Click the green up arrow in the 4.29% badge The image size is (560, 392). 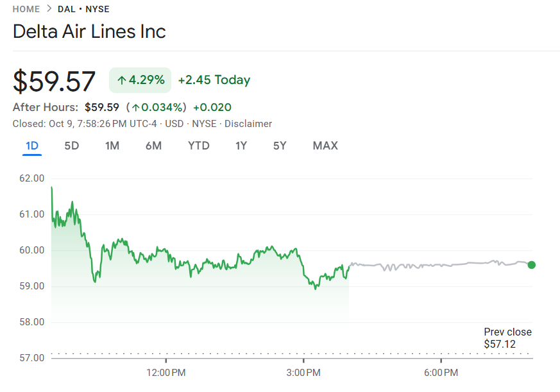pos(122,80)
